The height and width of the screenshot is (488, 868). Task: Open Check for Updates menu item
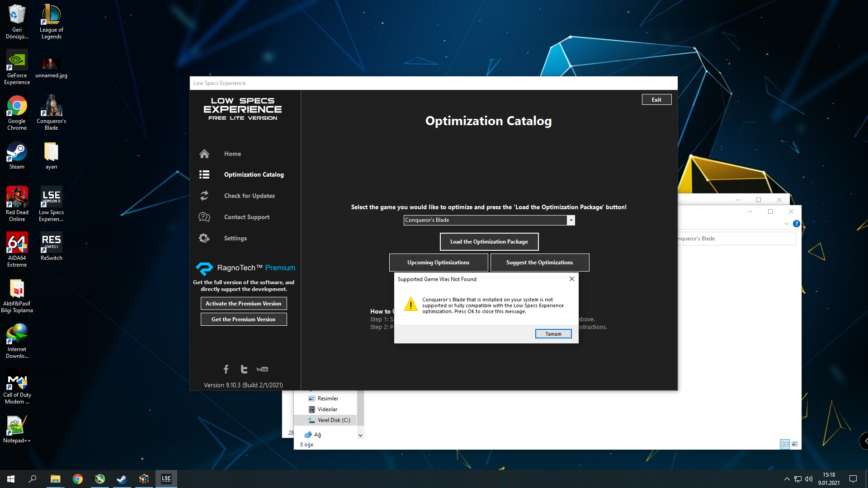249,196
